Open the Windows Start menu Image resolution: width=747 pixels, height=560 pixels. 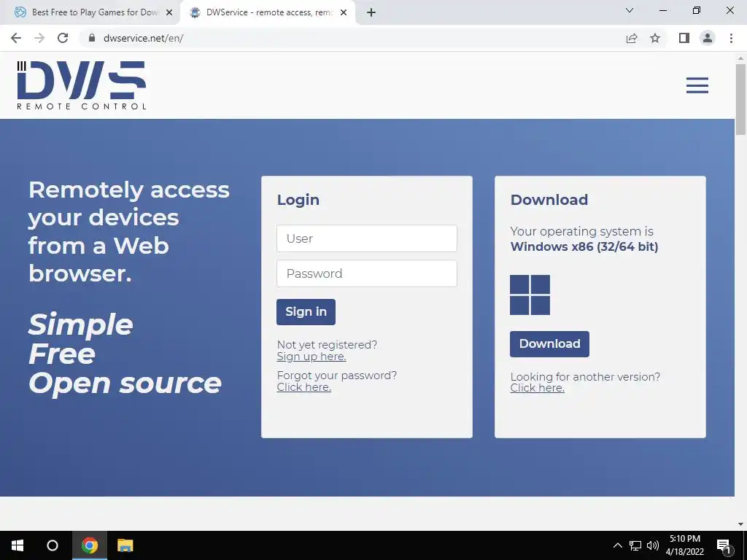click(18, 545)
